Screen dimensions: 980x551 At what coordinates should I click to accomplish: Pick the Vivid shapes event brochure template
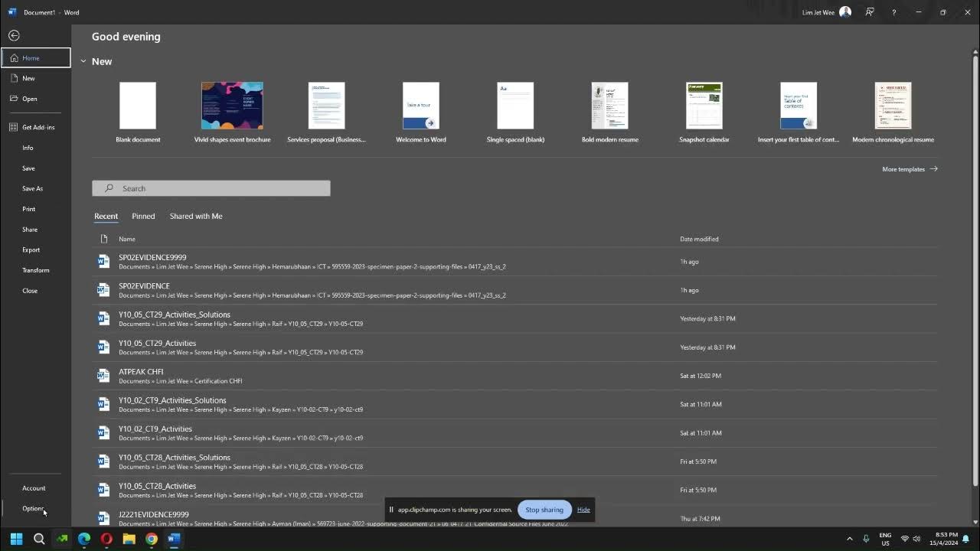click(232, 112)
